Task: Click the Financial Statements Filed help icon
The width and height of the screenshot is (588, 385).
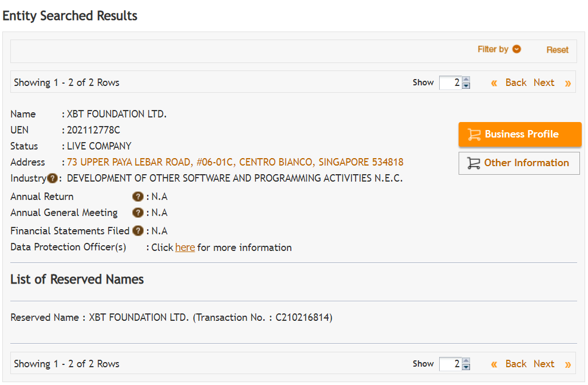Action: point(138,231)
